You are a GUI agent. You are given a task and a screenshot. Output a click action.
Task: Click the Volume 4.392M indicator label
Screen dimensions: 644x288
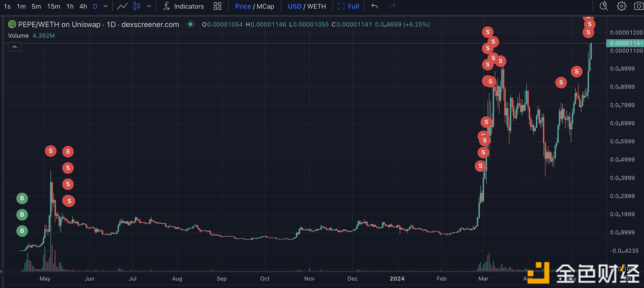(31, 36)
